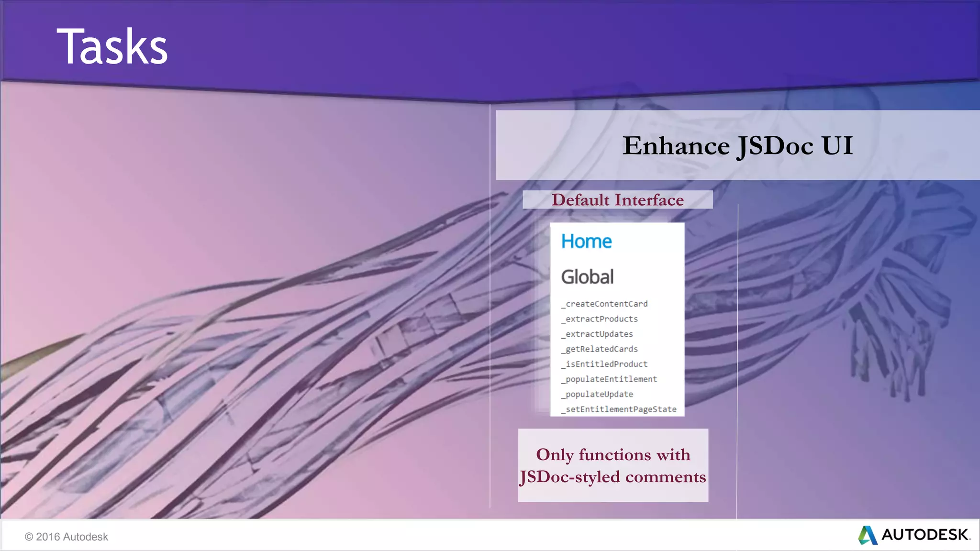Click the AUTODESK wordmark text
The height and width of the screenshot is (551, 980).
(925, 535)
